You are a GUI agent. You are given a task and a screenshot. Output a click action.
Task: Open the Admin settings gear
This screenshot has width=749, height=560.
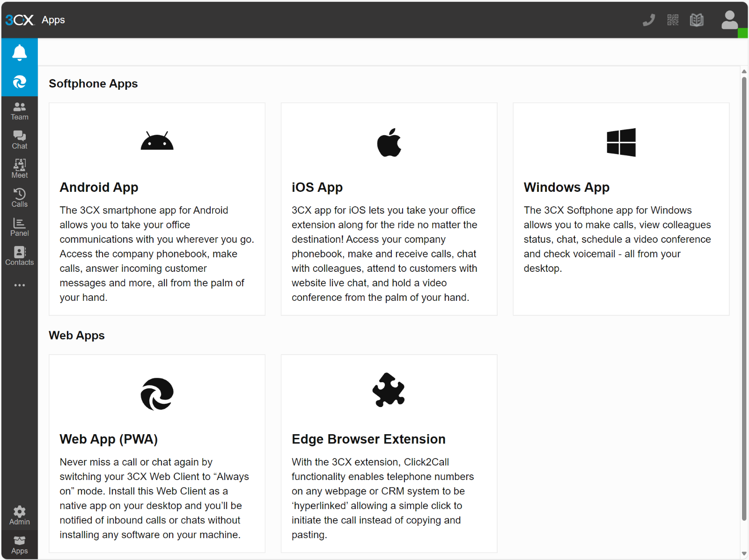[19, 516]
